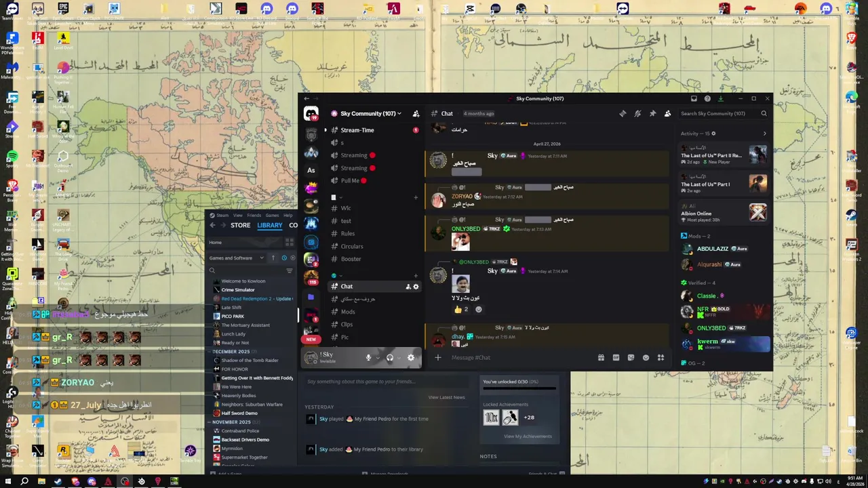Open Threads icon in Chat header
Image resolution: width=868 pixels, height=488 pixels.
point(623,114)
